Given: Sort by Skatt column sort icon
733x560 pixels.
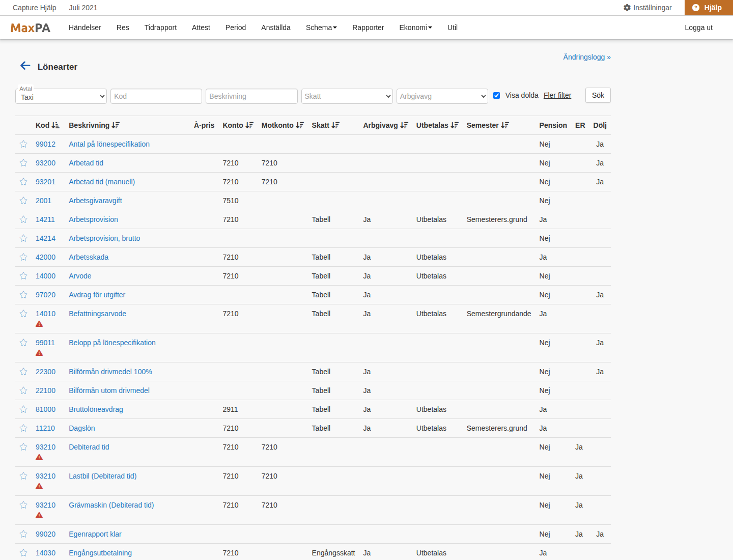Looking at the screenshot, I should click(x=335, y=125).
